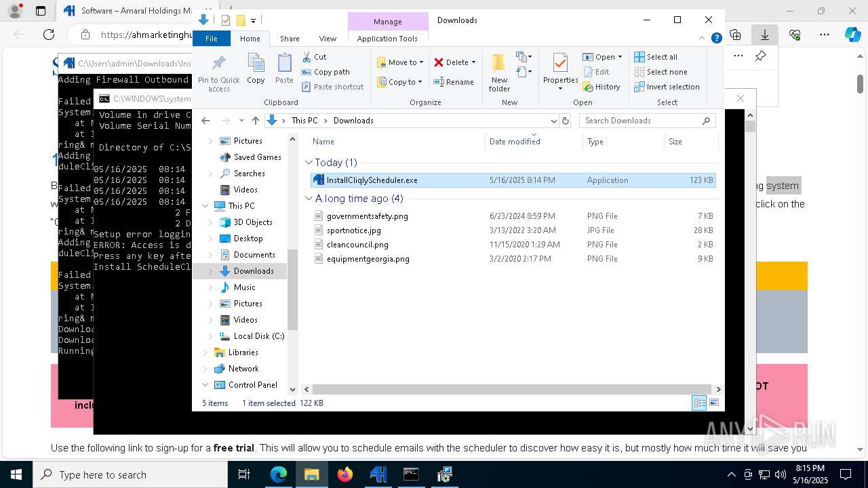Open Application Tools tab

pos(387,39)
